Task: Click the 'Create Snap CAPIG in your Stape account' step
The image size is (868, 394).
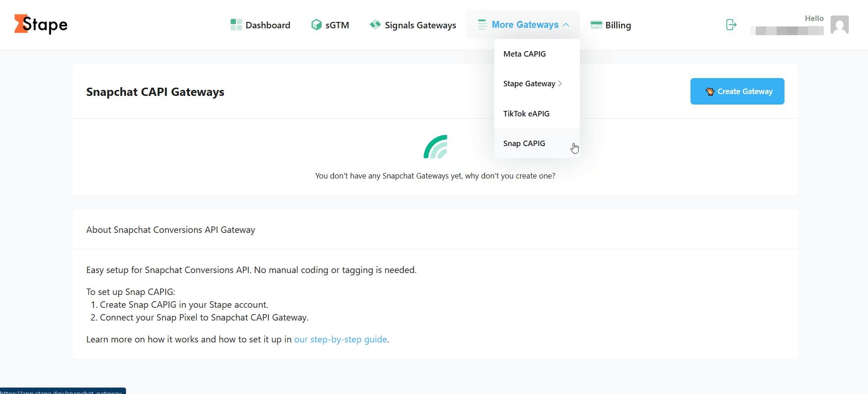Action: [x=184, y=305]
